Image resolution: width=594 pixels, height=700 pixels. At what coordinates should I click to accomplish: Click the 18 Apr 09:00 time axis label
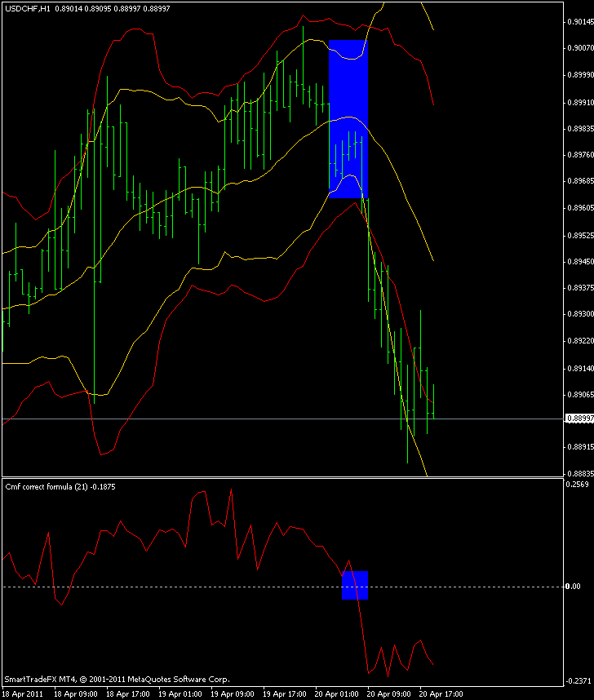click(x=76, y=694)
